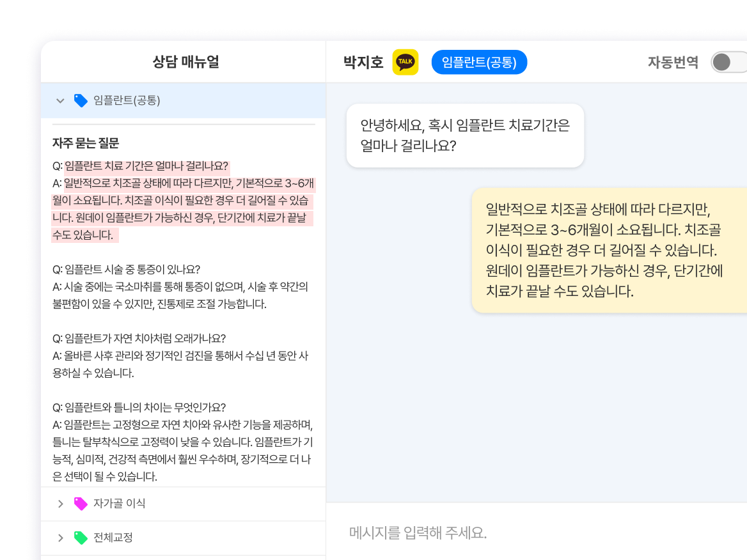Select the 자가골 이식 manual category
This screenshot has width=747, height=560.
120,504
